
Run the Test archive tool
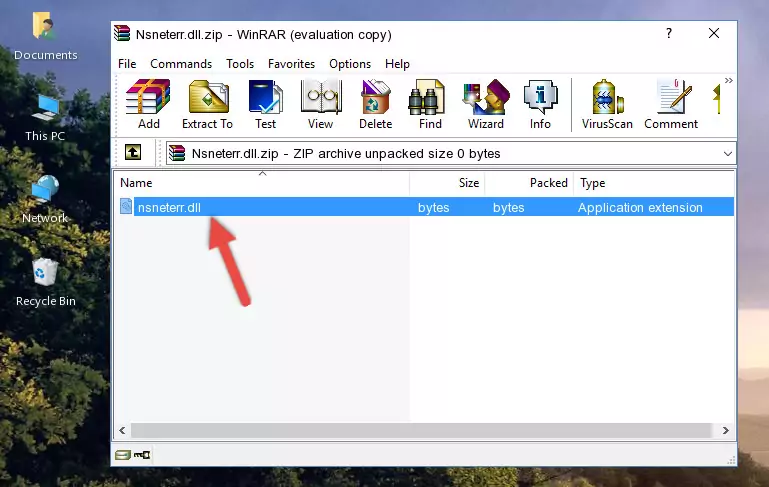point(265,104)
